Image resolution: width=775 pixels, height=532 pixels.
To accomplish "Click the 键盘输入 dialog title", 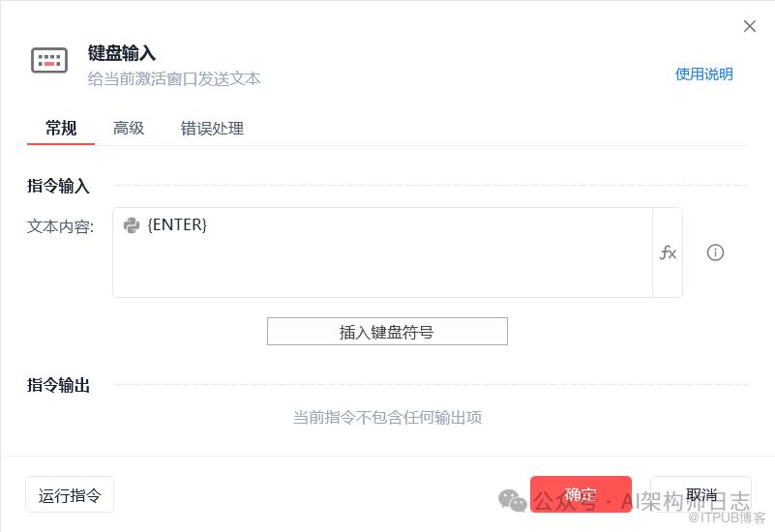I will [x=122, y=52].
